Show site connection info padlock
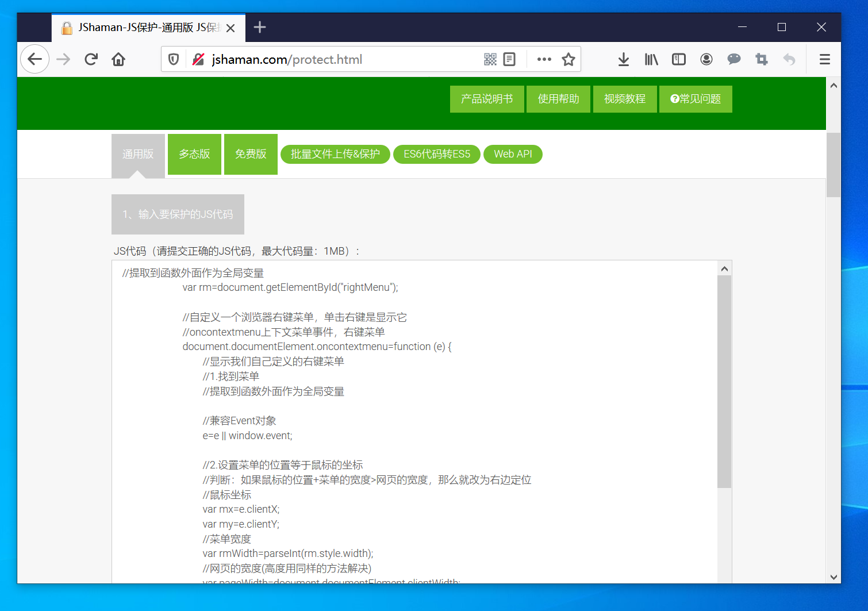The height and width of the screenshot is (611, 868). pyautogui.click(x=198, y=59)
